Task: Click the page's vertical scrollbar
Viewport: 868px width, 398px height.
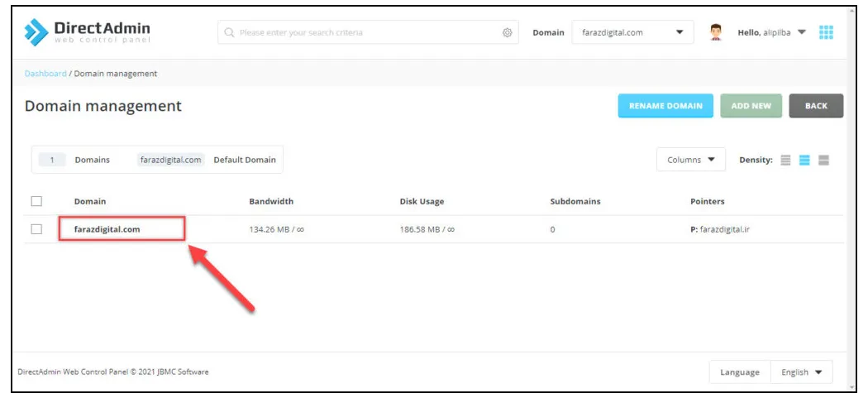Action: click(851, 198)
